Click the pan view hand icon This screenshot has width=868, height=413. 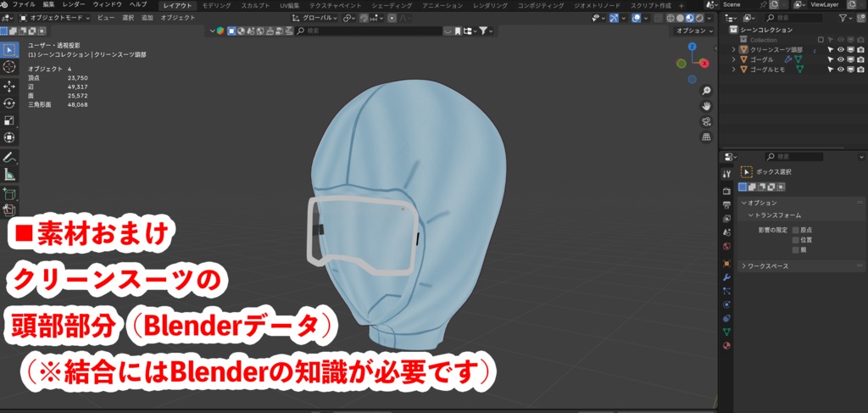point(706,106)
